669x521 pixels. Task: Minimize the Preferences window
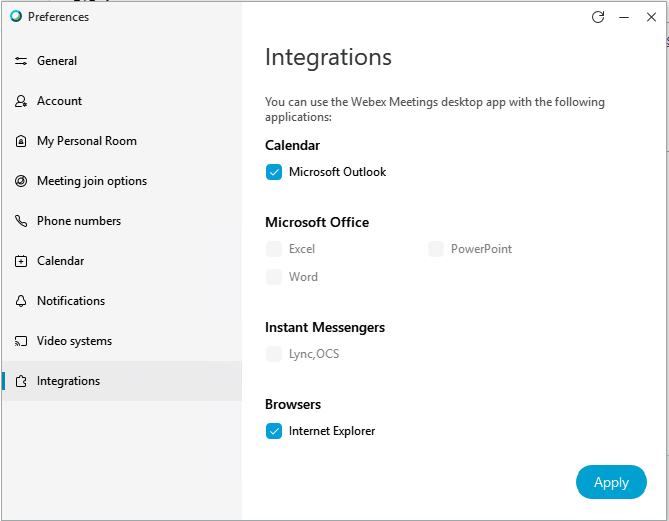(624, 17)
